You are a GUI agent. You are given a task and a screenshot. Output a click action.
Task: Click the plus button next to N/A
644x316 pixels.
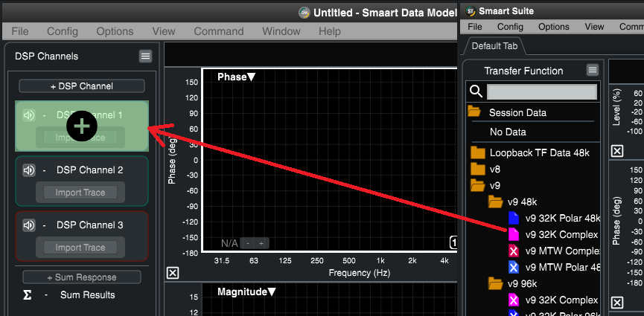(x=261, y=244)
